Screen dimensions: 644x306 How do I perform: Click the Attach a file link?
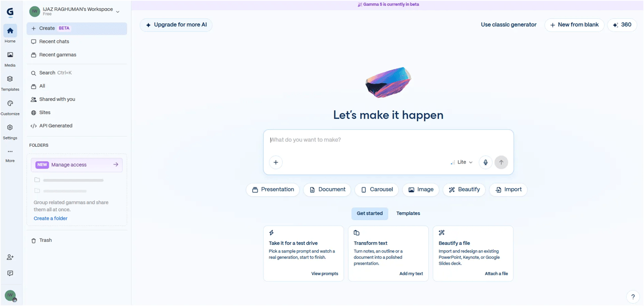[x=496, y=274]
